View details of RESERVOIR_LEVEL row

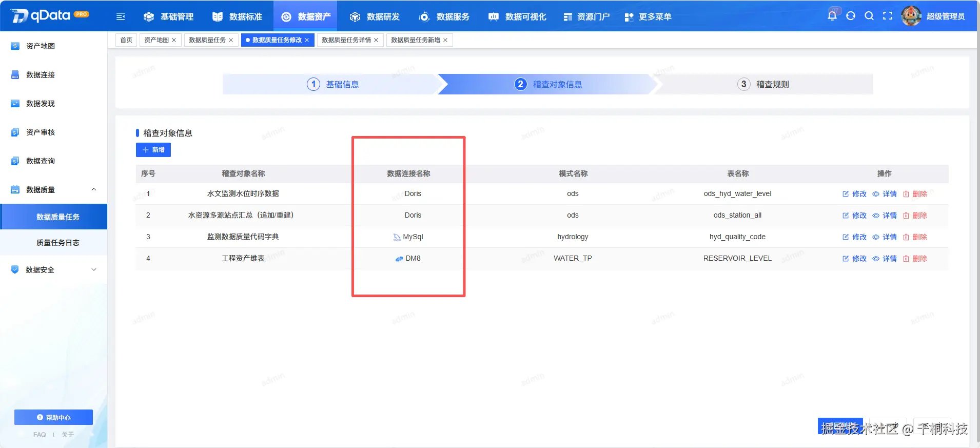(885, 259)
